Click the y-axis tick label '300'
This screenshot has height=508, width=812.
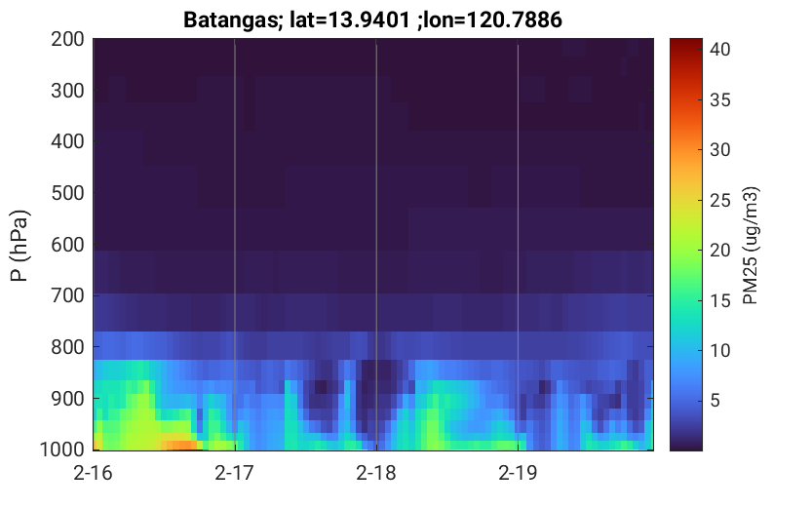(67, 91)
